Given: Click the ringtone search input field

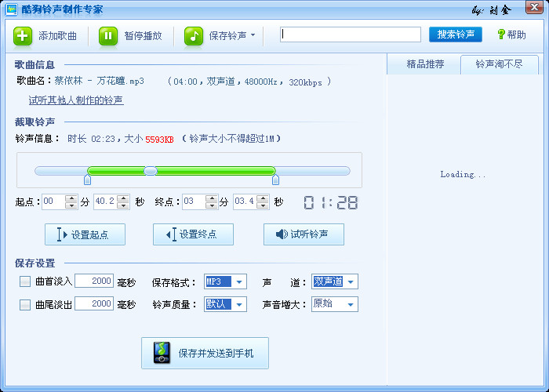Looking at the screenshot, I should coord(351,34).
